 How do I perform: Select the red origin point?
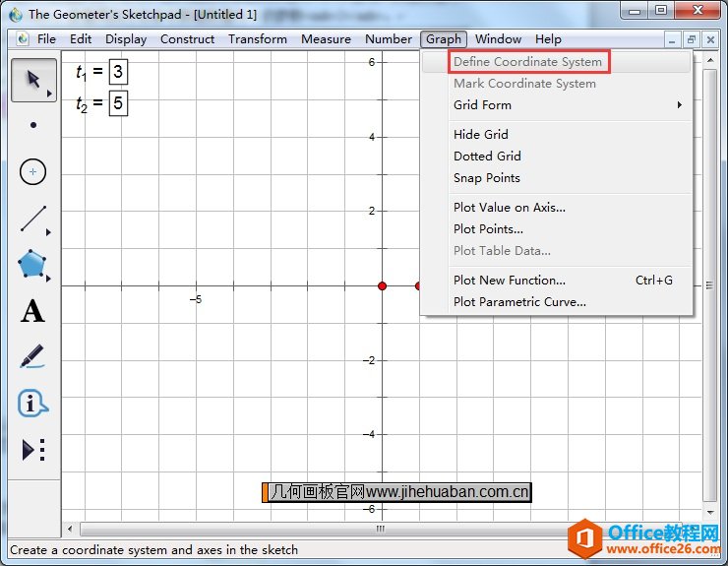(x=382, y=285)
